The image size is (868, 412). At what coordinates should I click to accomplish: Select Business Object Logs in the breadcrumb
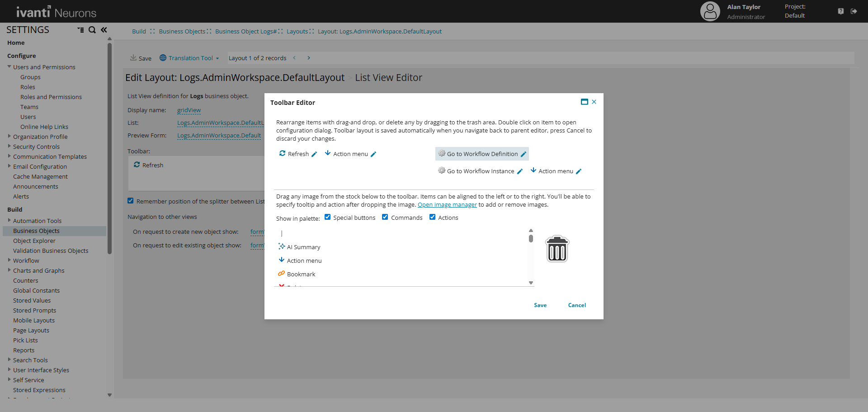(x=245, y=31)
